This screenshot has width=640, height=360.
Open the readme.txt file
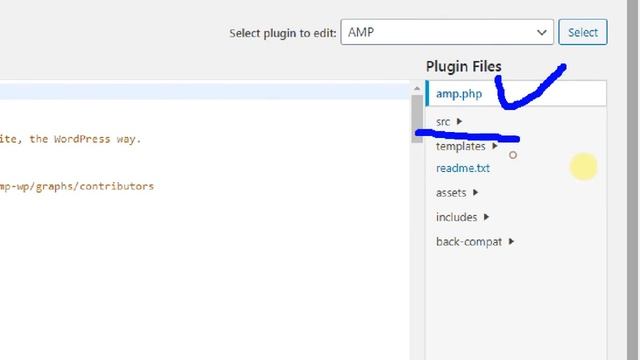point(463,168)
